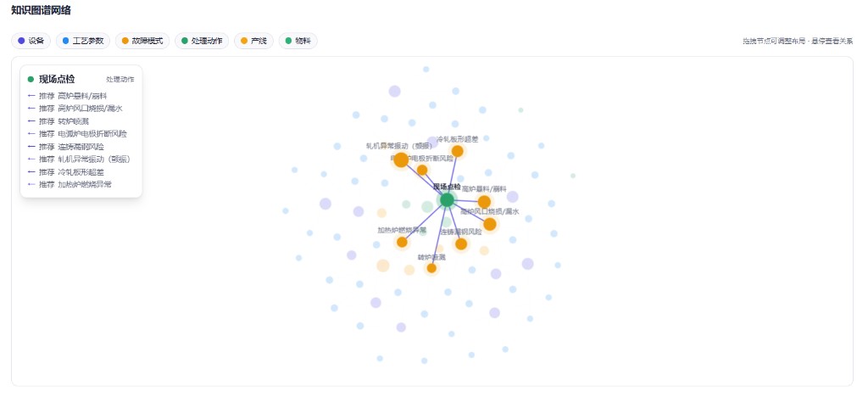The image size is (868, 397).
Task: Select the 冷轧板形超差 orange node
Action: click(457, 151)
